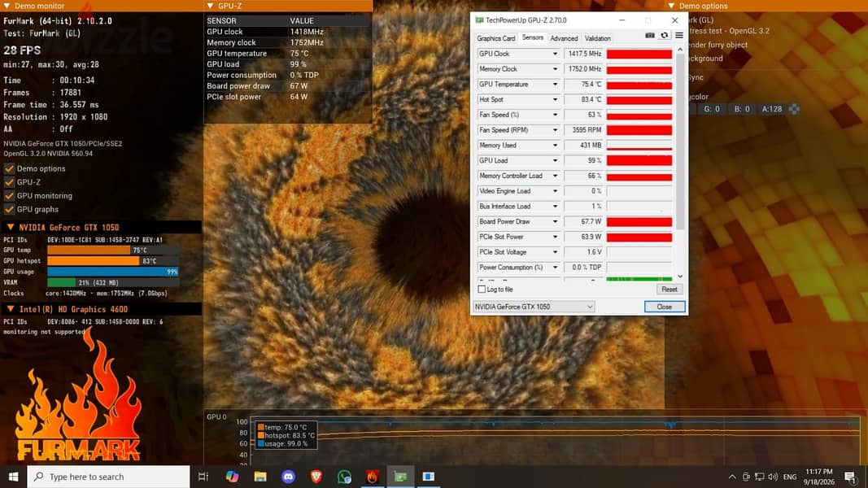Switch to the Advanced tab
The width and height of the screenshot is (868, 488).
(564, 38)
